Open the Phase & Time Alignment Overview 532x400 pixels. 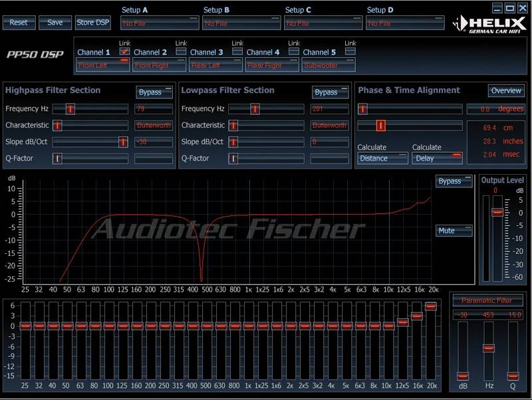pyautogui.click(x=506, y=91)
